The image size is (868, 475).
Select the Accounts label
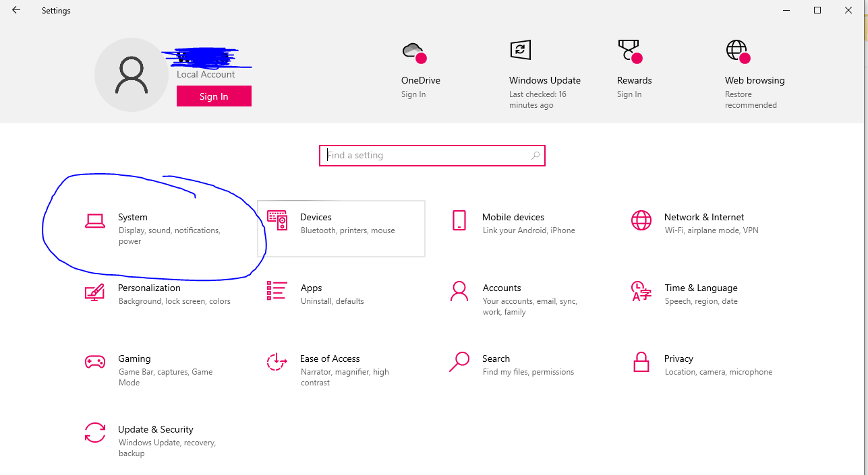click(502, 288)
